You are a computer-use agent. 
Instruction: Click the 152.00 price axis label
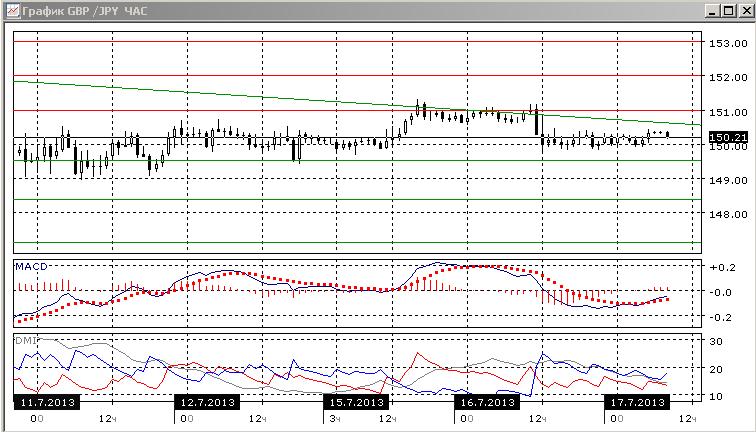(728, 78)
